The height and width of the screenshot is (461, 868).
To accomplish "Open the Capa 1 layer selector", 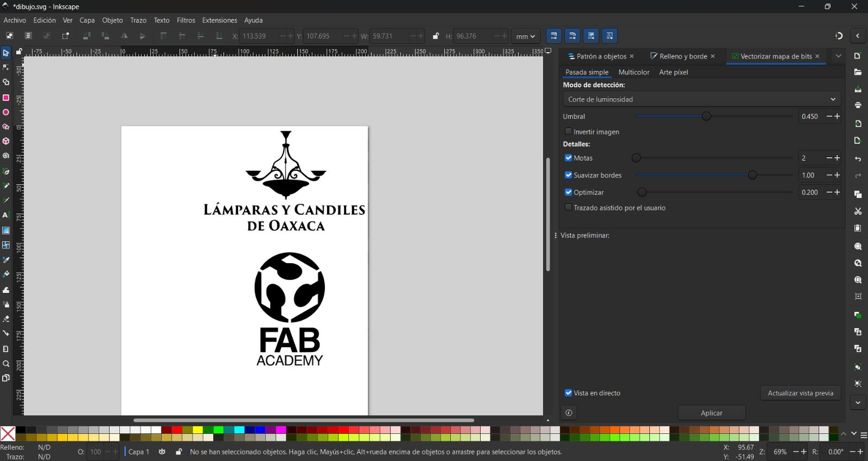I will (138, 452).
